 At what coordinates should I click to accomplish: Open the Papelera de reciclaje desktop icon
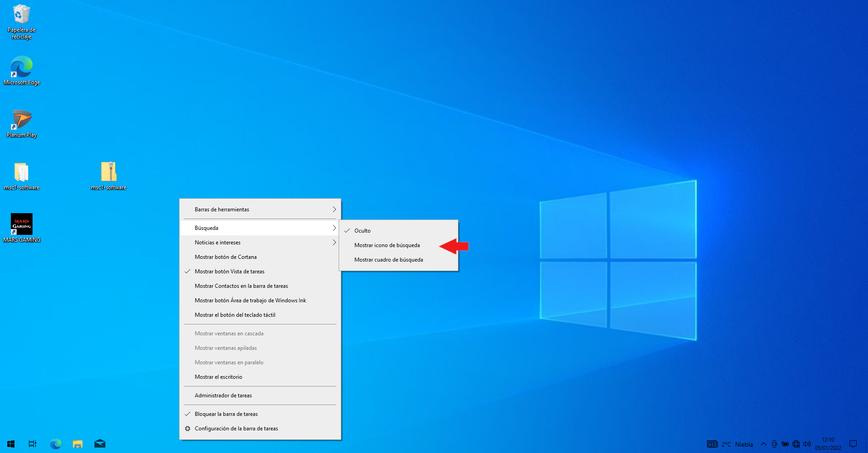pyautogui.click(x=21, y=22)
